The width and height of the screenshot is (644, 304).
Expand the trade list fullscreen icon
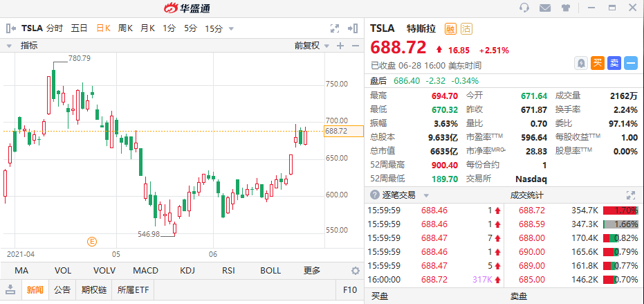630,195
